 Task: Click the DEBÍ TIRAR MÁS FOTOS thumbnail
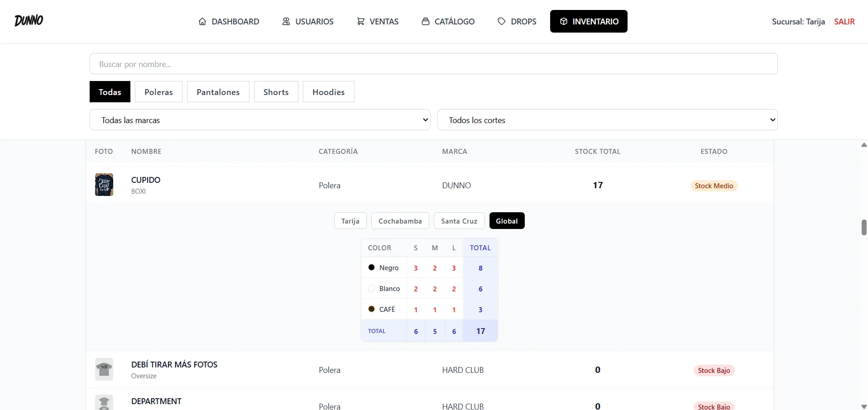point(104,369)
